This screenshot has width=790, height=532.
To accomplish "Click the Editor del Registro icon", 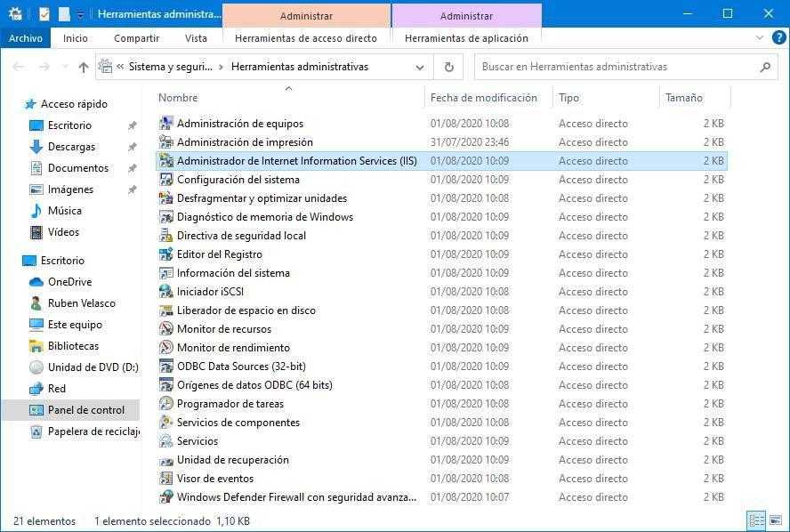I will tap(165, 254).
